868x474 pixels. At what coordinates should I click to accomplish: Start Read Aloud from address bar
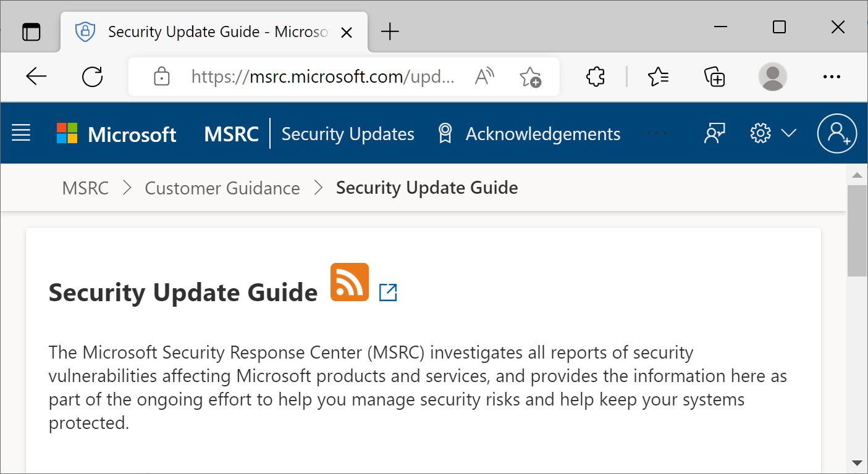click(484, 77)
